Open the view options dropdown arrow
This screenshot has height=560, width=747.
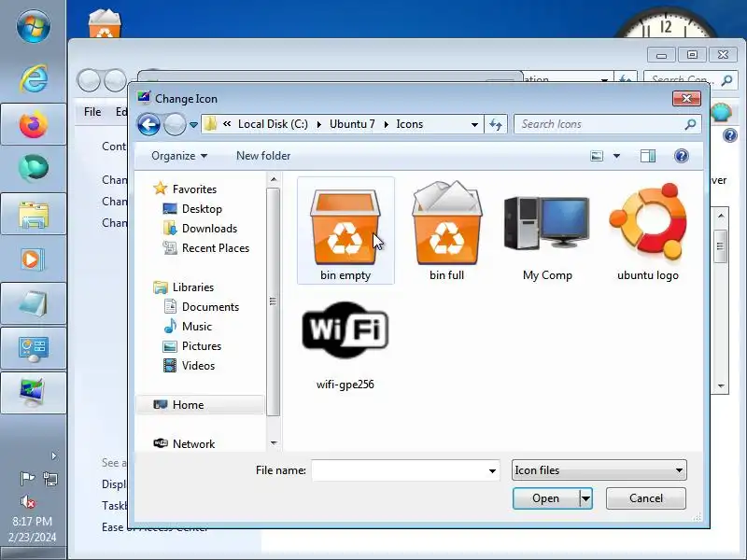[x=616, y=156]
